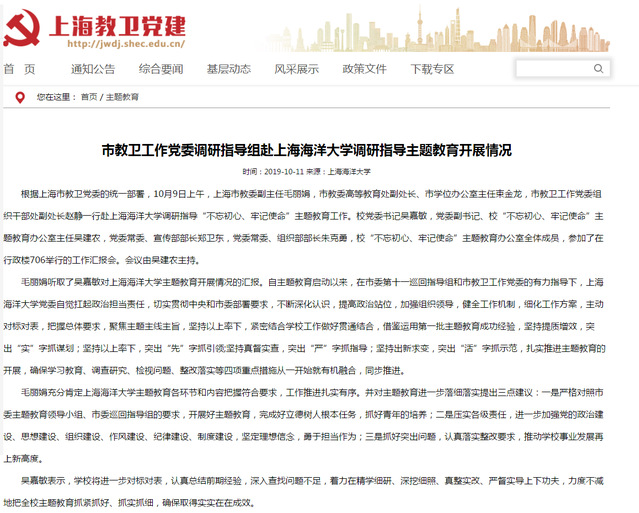The height and width of the screenshot is (513, 639).
Task: Click the jwdj.shec.edu.cn URL text
Action: [123, 44]
